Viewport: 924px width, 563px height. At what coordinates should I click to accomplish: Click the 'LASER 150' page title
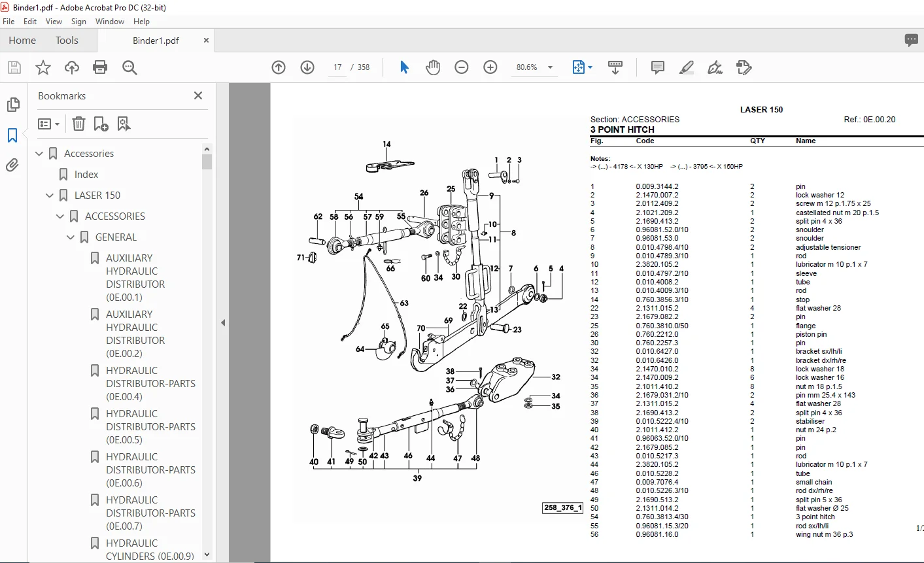pyautogui.click(x=761, y=110)
